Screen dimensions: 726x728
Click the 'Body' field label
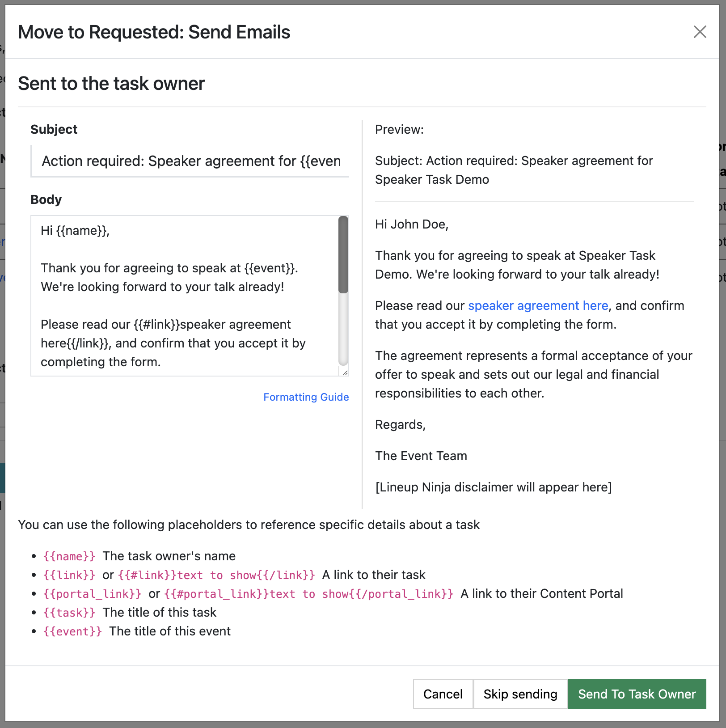tap(46, 199)
